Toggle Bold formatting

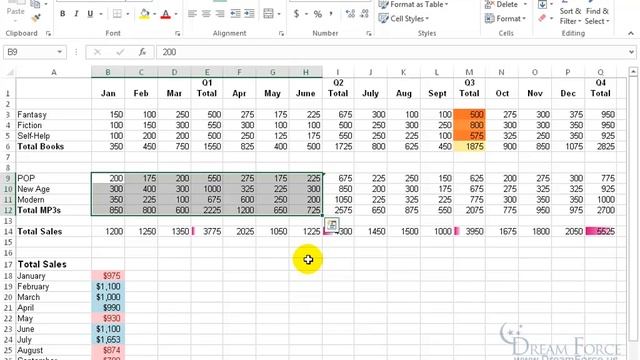62,14
